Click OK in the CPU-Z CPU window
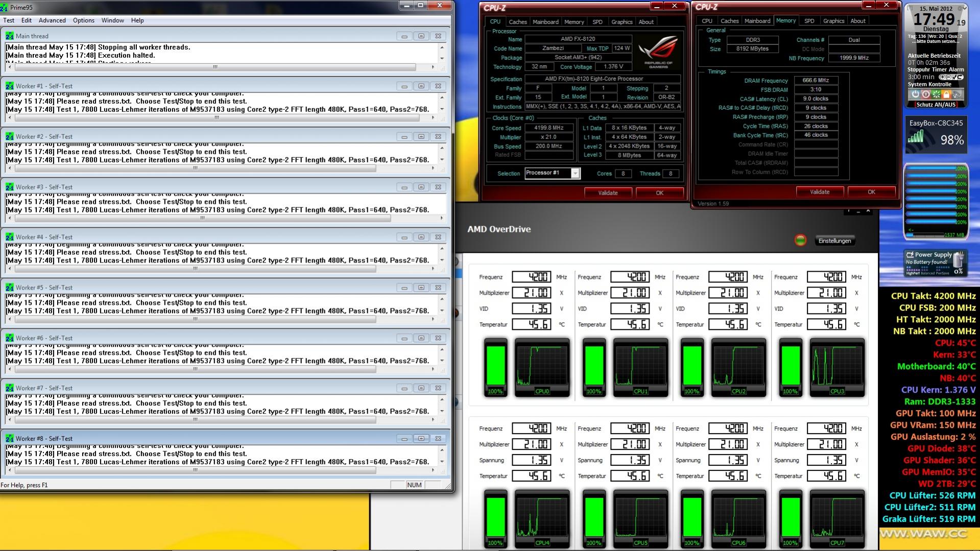 (x=660, y=193)
